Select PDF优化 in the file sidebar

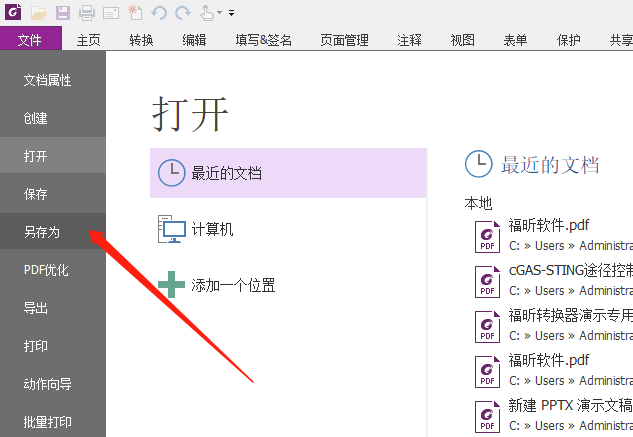pos(53,270)
